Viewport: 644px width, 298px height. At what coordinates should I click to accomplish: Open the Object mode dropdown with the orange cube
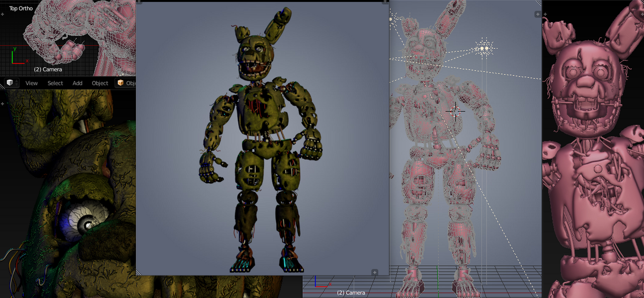click(126, 83)
